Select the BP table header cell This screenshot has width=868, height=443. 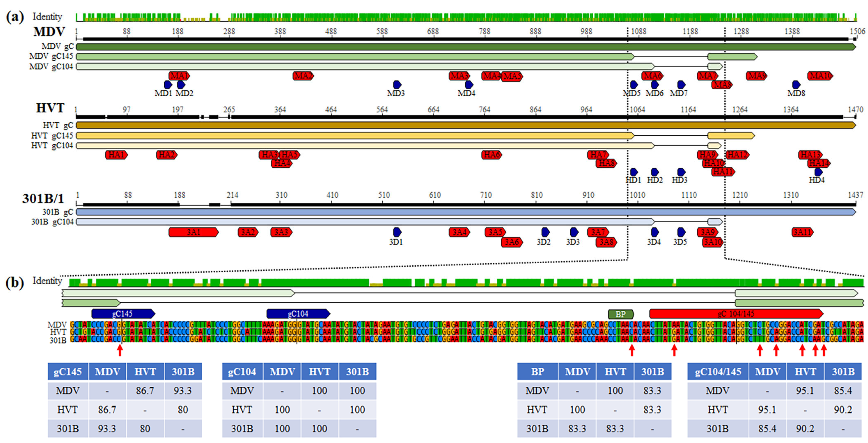coord(537,372)
